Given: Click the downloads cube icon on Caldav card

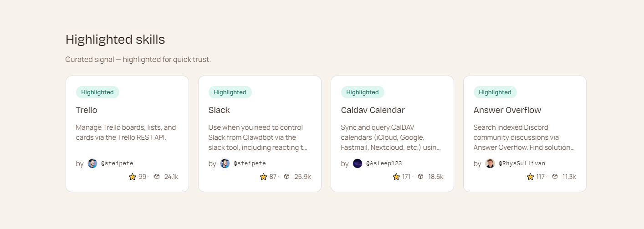Looking at the screenshot, I should click(421, 177).
